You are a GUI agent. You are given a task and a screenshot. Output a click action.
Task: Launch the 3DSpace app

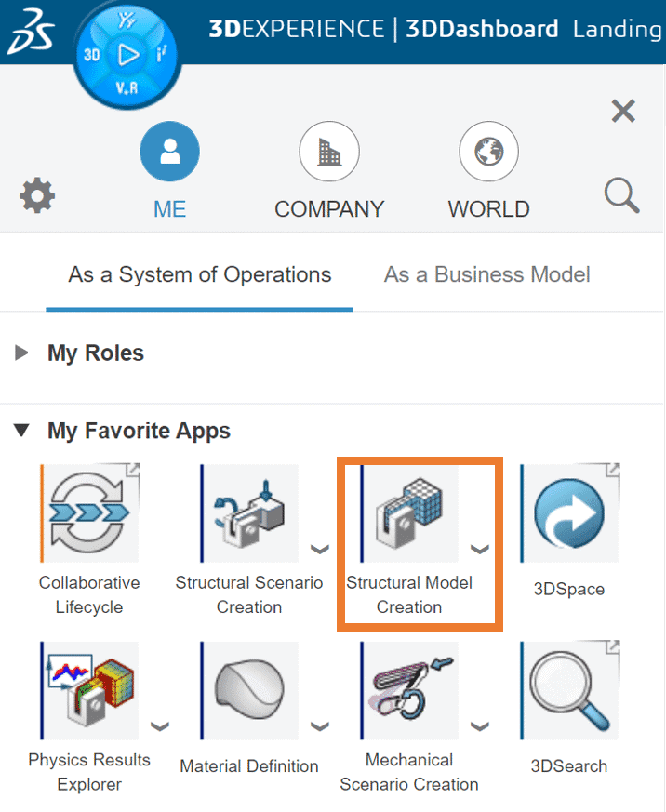click(x=569, y=512)
